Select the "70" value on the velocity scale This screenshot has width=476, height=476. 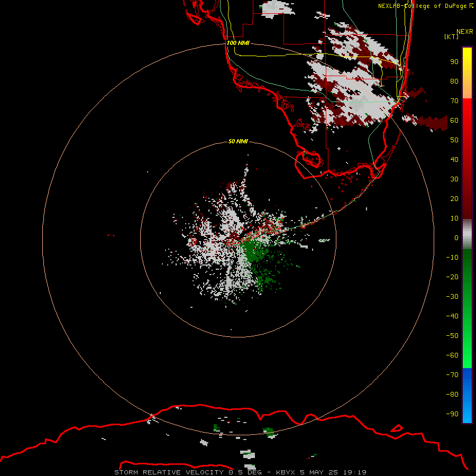coord(454,101)
